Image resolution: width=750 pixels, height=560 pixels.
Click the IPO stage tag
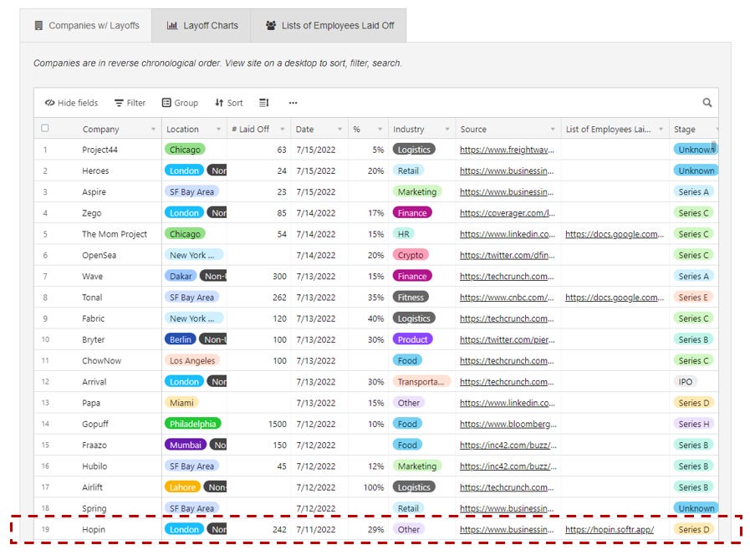[685, 382]
